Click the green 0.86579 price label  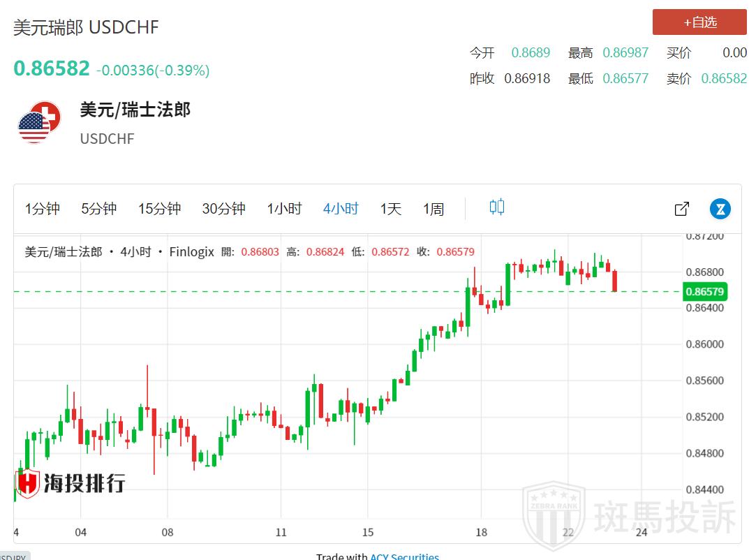pyautogui.click(x=704, y=292)
